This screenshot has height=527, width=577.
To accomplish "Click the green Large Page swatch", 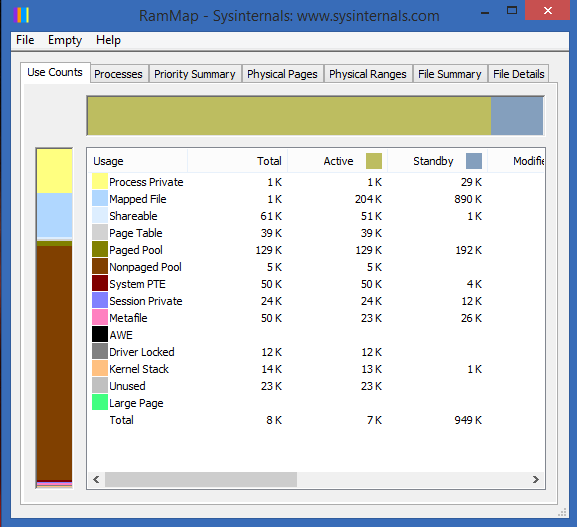I will [100, 402].
